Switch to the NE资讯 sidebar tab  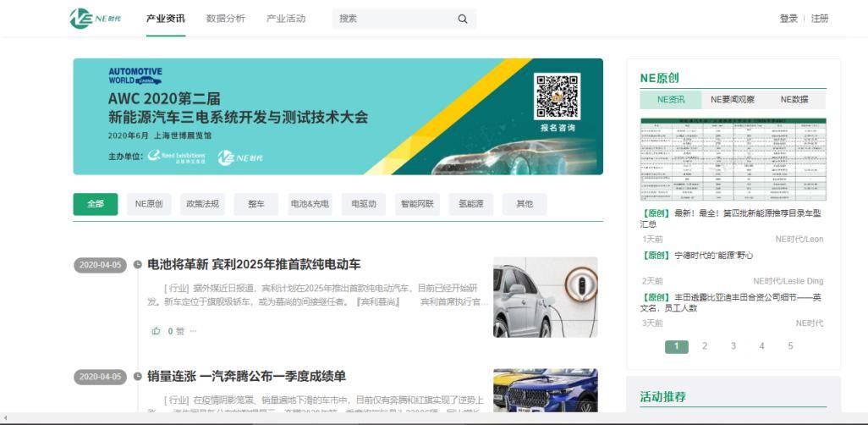pos(671,100)
